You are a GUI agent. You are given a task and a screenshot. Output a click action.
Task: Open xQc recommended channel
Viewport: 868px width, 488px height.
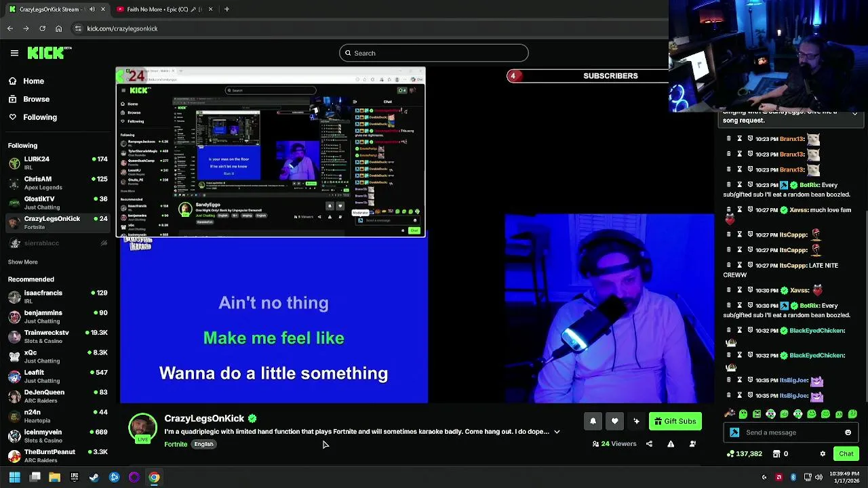tap(57, 357)
